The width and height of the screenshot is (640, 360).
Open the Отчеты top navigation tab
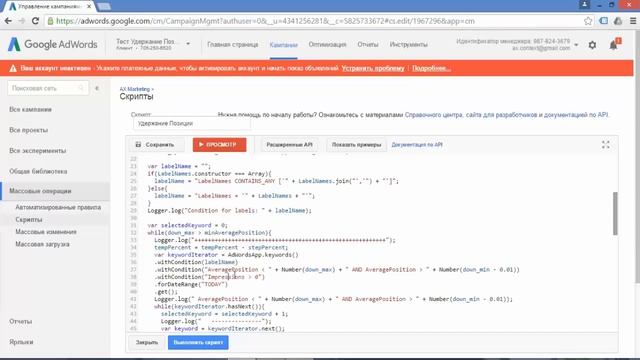click(x=368, y=44)
